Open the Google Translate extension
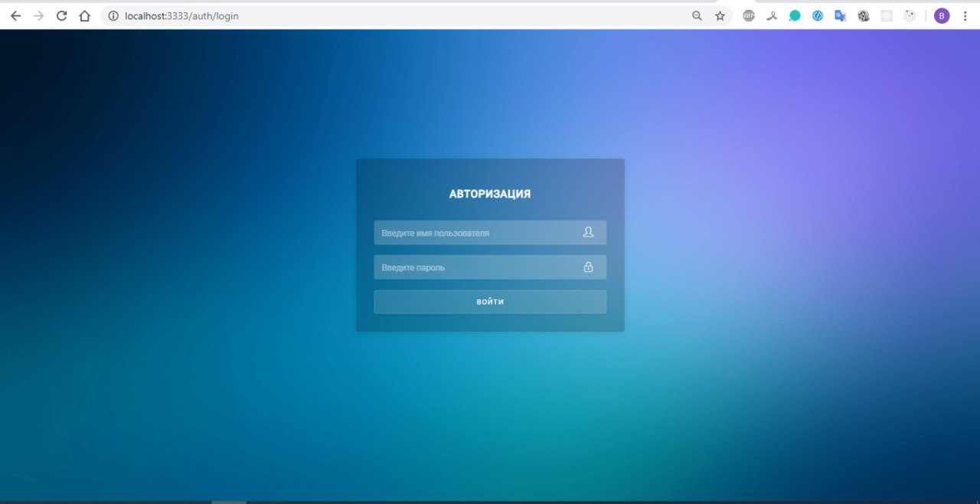980x504 pixels. 841,15
